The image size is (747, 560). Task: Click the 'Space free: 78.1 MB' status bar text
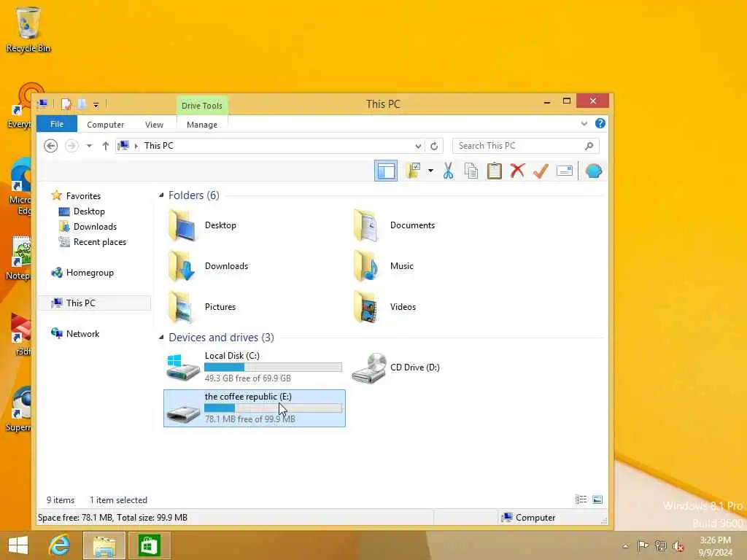point(112,518)
